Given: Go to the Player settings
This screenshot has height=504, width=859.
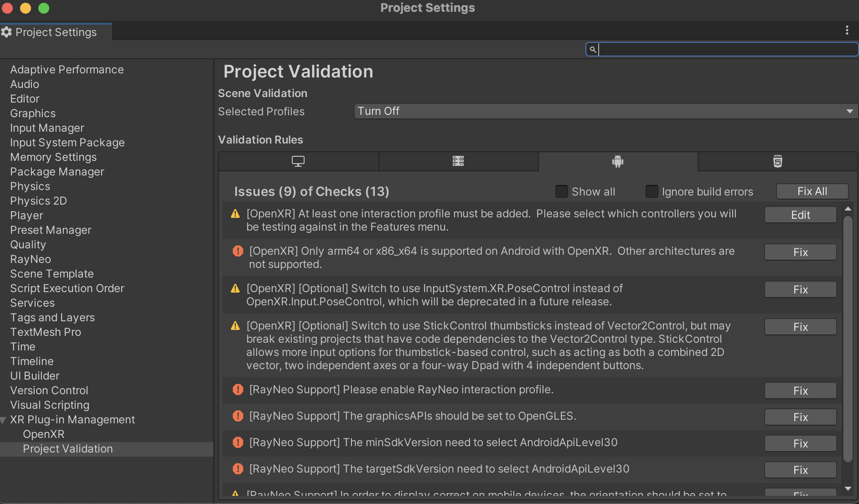Looking at the screenshot, I should [x=26, y=216].
